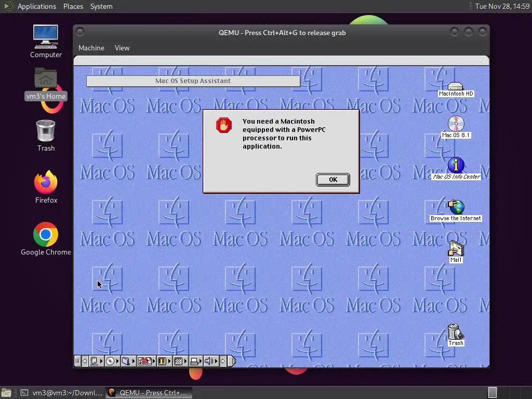
Task: Open the QEMU View menu
Action: [122, 48]
